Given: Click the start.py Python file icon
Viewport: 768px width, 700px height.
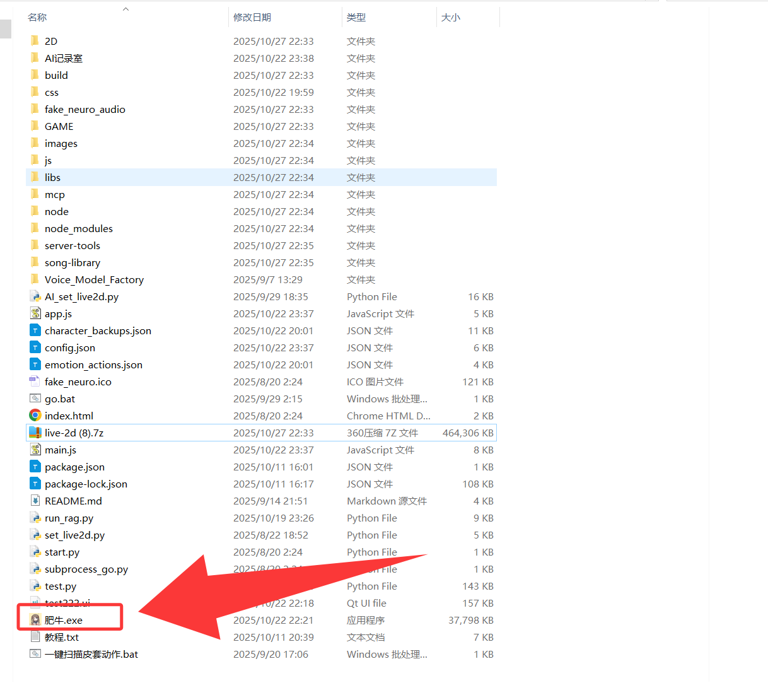Looking at the screenshot, I should [x=35, y=552].
